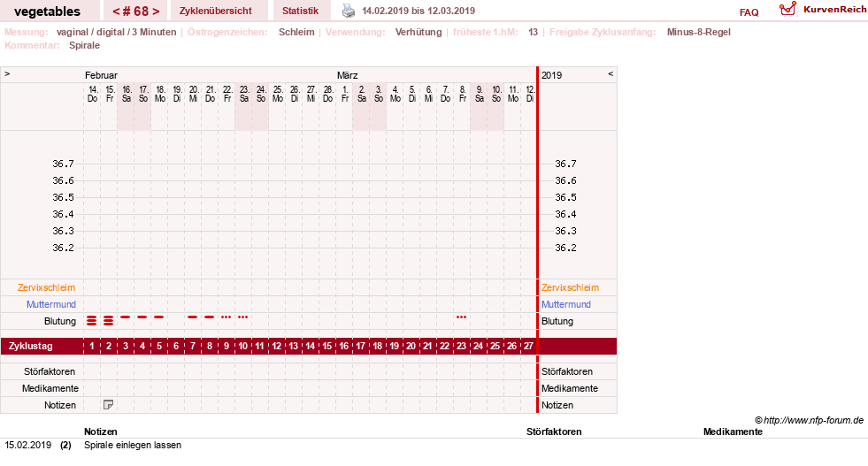This screenshot has width=868, height=466.
Task: Click the bleeding dash on cycle day 7
Action: [x=192, y=317]
